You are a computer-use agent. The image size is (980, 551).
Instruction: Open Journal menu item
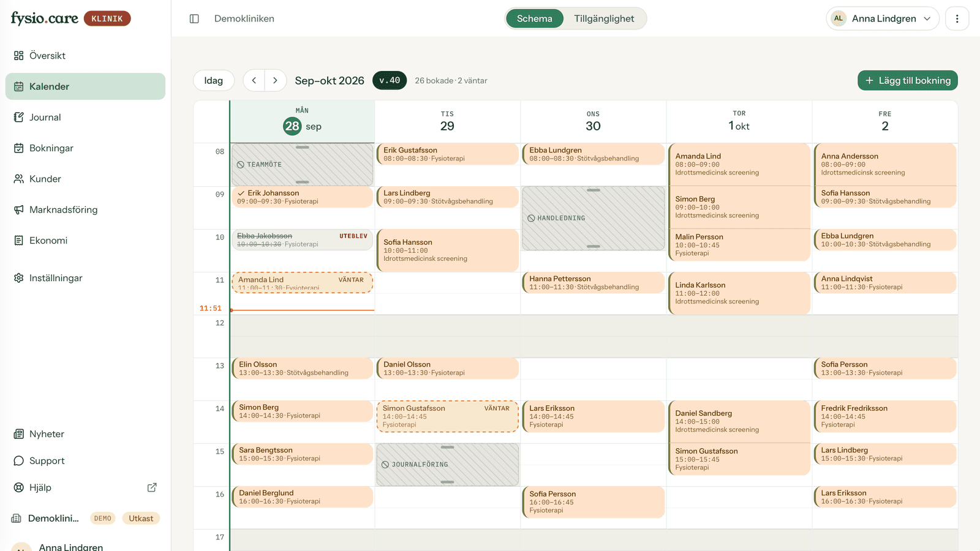pos(85,118)
